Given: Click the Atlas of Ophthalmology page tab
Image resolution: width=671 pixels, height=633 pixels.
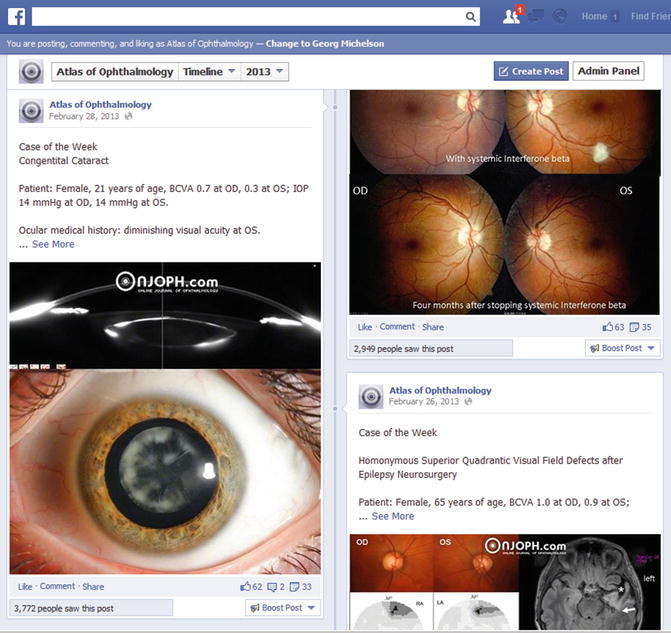Looking at the screenshot, I should [114, 72].
